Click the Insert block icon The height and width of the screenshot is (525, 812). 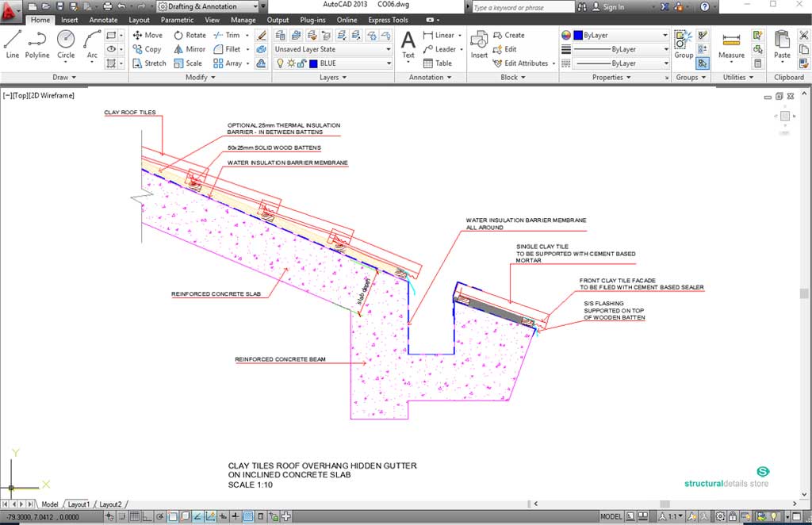479,43
